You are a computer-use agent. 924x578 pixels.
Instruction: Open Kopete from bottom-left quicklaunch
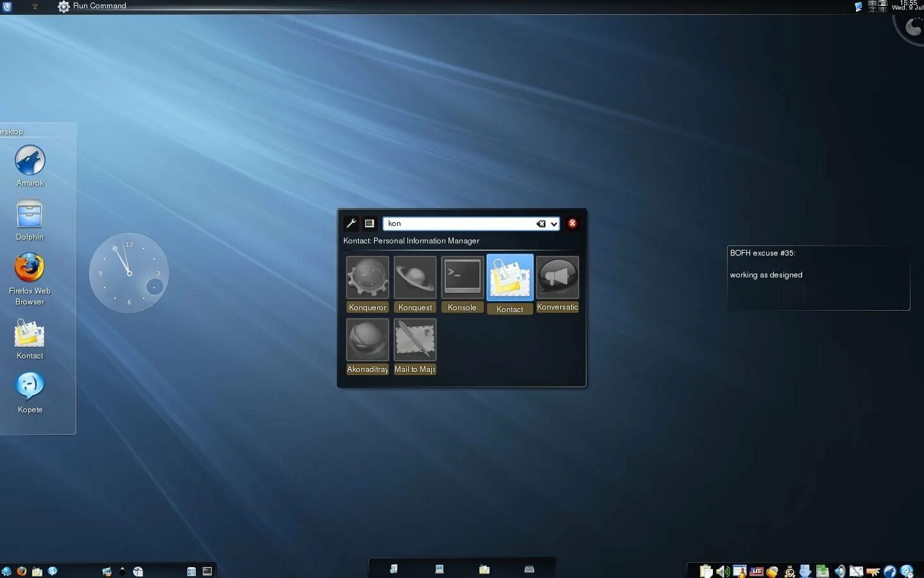click(53, 570)
